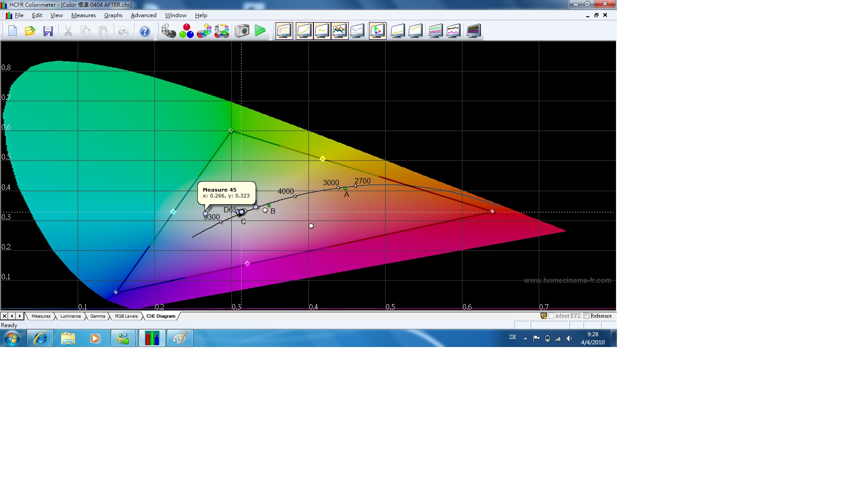Click the green primary point on gamut triangle
The height and width of the screenshot is (488, 868).
coord(231,131)
